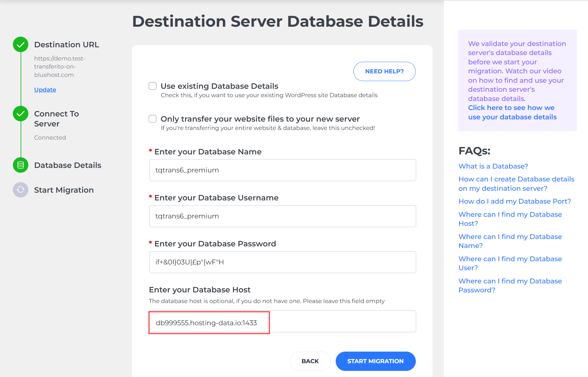Click the page title 'Destination Server Database Details'

pyautogui.click(x=278, y=21)
